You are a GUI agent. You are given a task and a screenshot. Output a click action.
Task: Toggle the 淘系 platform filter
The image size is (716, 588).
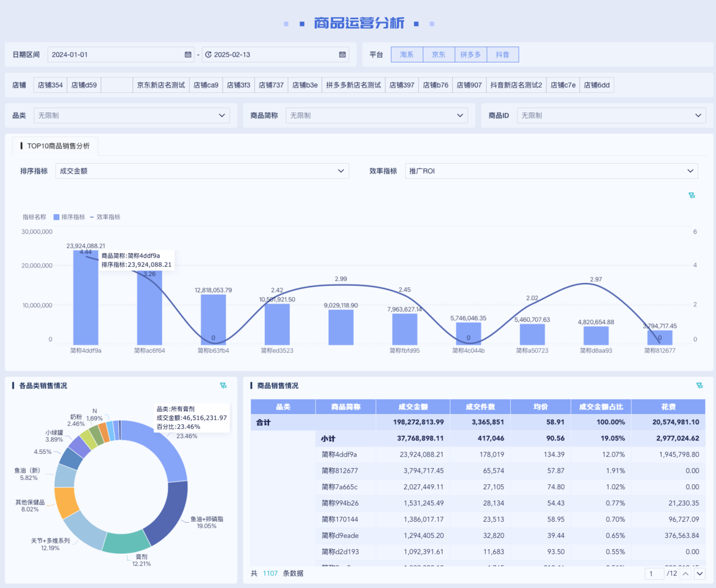[407, 54]
